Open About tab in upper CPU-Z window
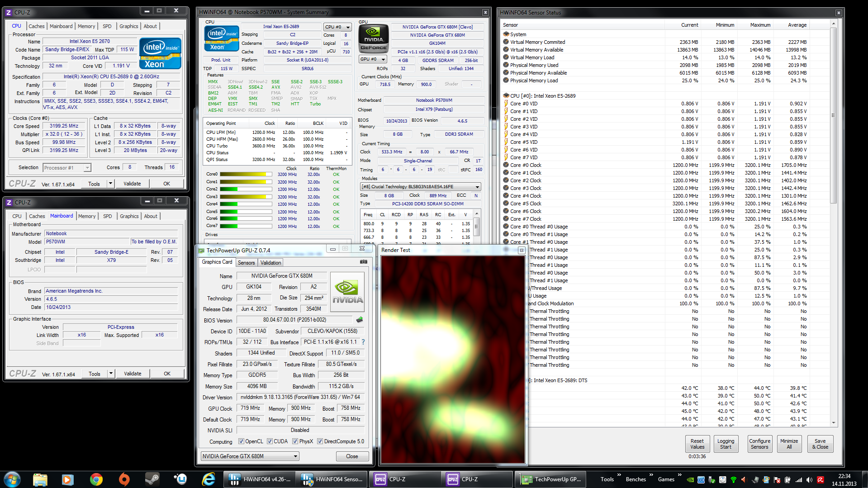868x488 pixels. tap(150, 26)
